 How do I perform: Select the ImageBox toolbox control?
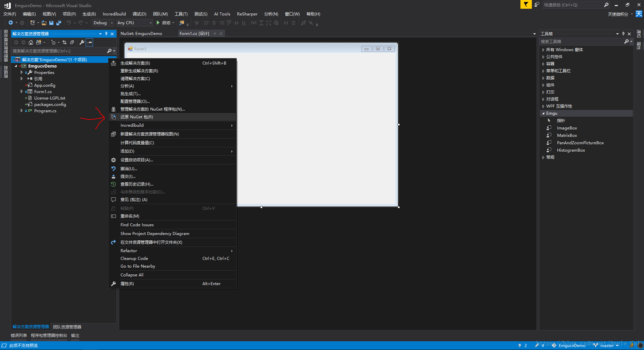coord(567,128)
